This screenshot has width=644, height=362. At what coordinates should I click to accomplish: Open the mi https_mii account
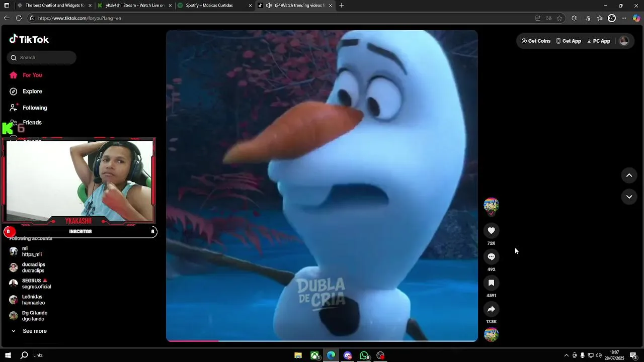tap(25, 251)
